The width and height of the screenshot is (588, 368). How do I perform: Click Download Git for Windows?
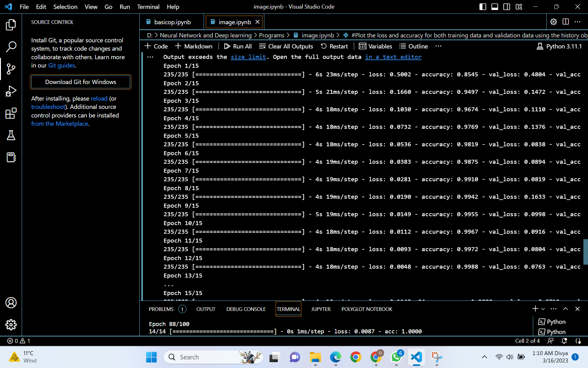coord(81,82)
